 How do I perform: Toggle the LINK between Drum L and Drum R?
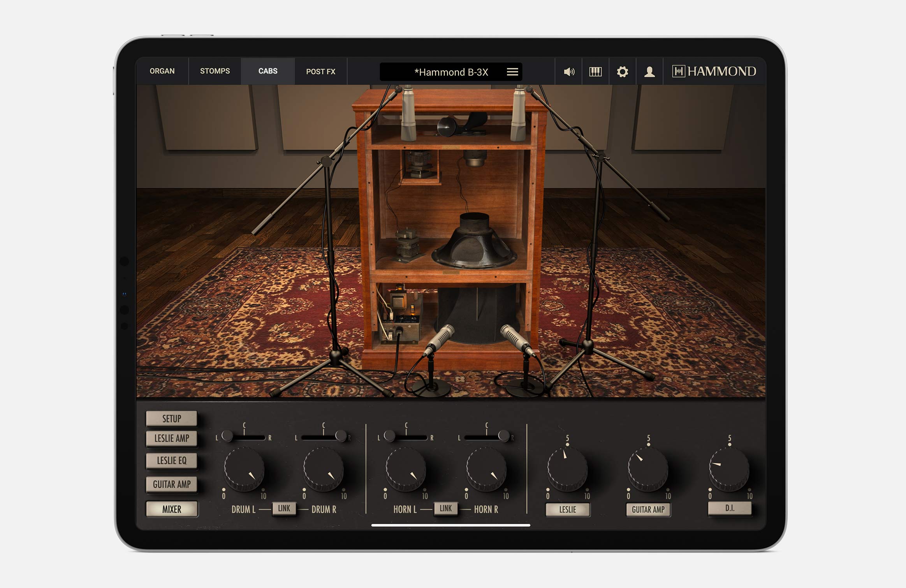pos(284,508)
